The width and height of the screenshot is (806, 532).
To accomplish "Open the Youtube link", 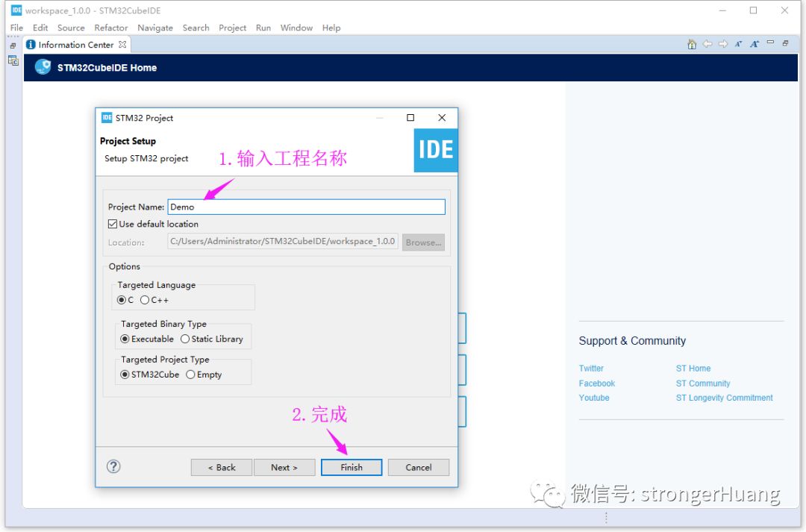I will coord(594,398).
